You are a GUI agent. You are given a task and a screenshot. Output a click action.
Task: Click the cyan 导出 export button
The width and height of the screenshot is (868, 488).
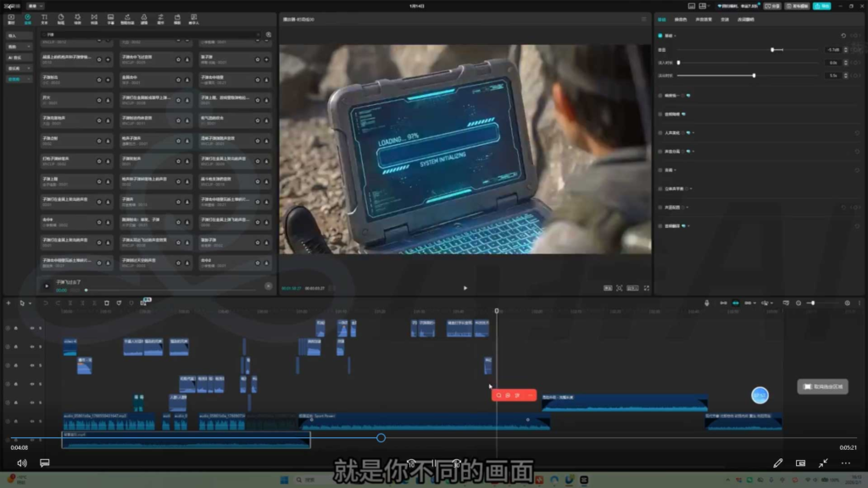click(821, 6)
